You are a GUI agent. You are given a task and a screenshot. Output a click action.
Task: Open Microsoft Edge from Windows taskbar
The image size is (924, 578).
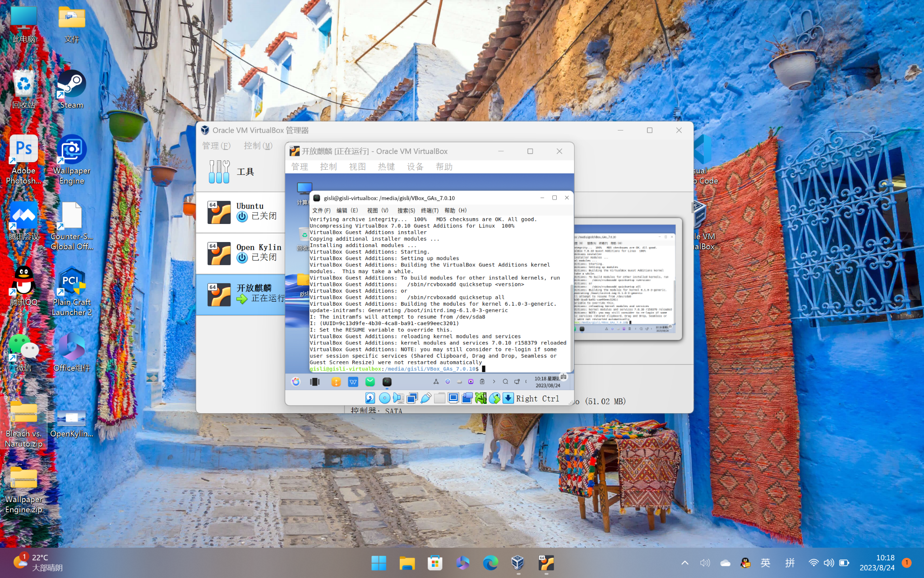[x=490, y=563]
